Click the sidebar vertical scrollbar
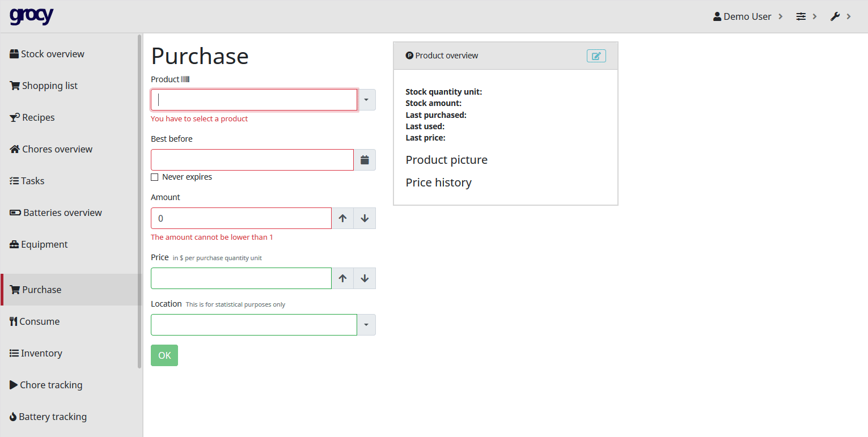The height and width of the screenshot is (437, 868). pos(139,201)
